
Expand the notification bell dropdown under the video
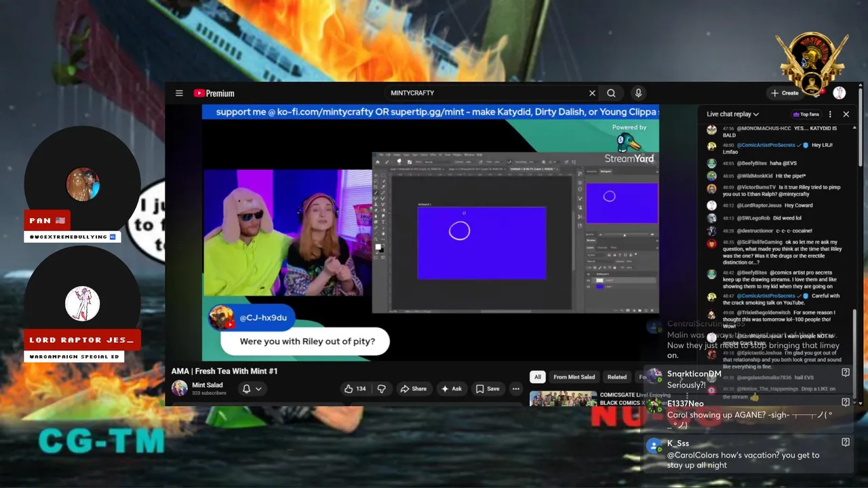(x=252, y=388)
